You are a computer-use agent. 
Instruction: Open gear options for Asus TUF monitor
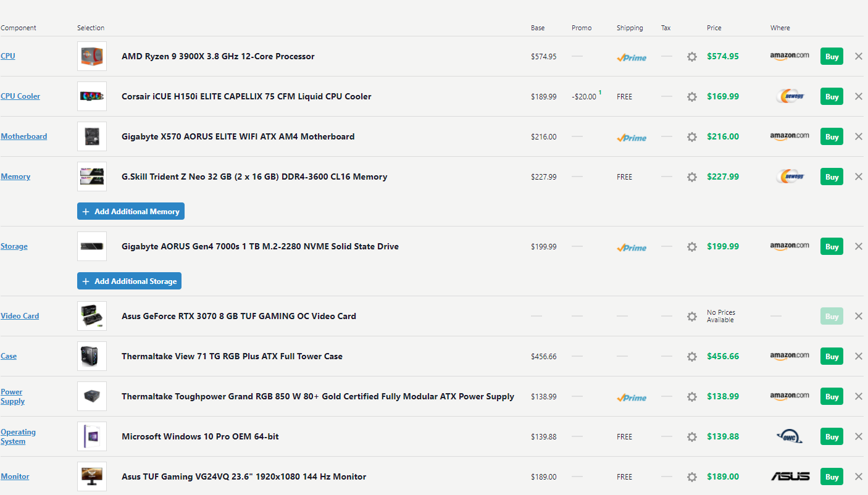pos(692,477)
